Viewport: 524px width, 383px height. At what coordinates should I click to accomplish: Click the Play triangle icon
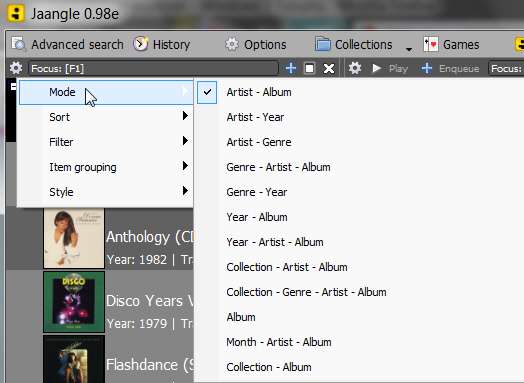(377, 68)
